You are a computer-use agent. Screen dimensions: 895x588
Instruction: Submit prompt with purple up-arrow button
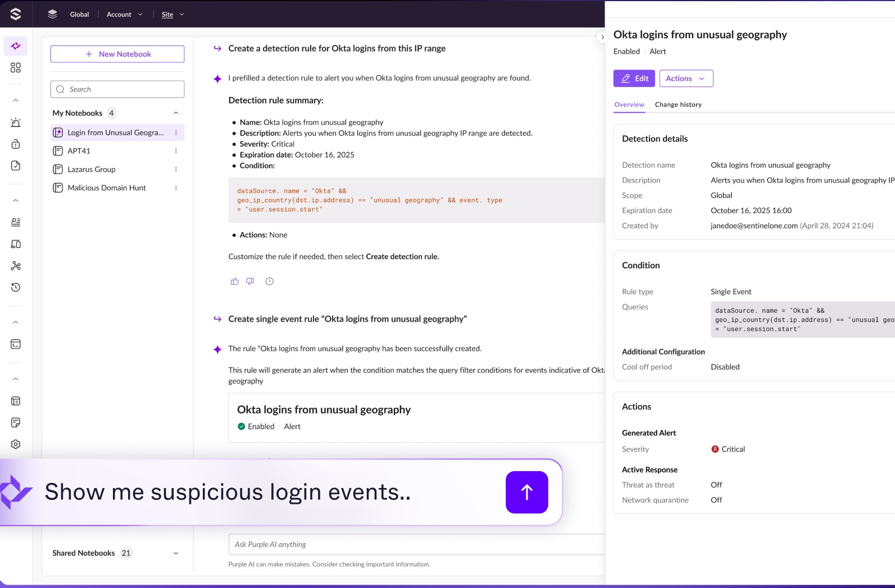[526, 492]
